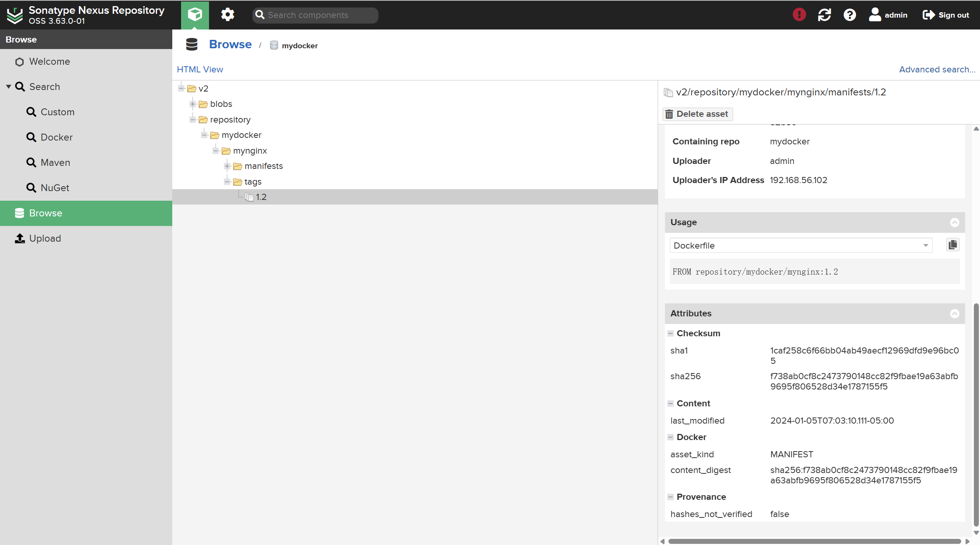The height and width of the screenshot is (545, 980).
Task: Open the Welcome page in sidebar
Action: (49, 62)
